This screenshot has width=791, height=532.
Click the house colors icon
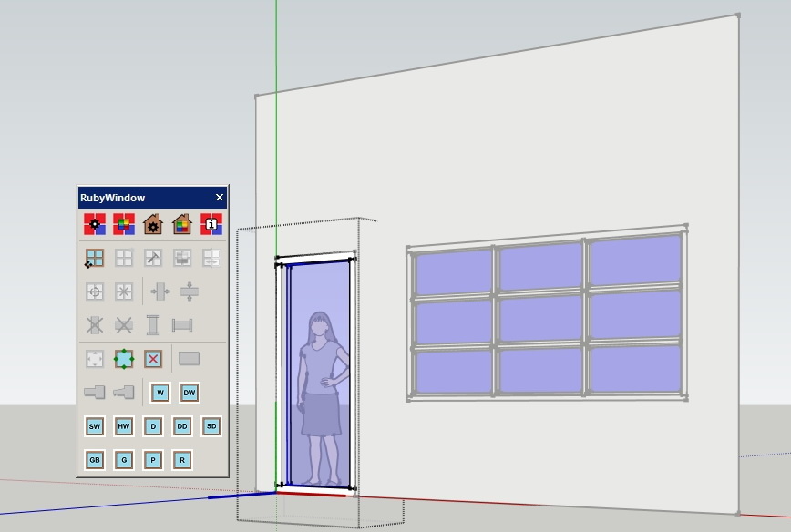[182, 224]
